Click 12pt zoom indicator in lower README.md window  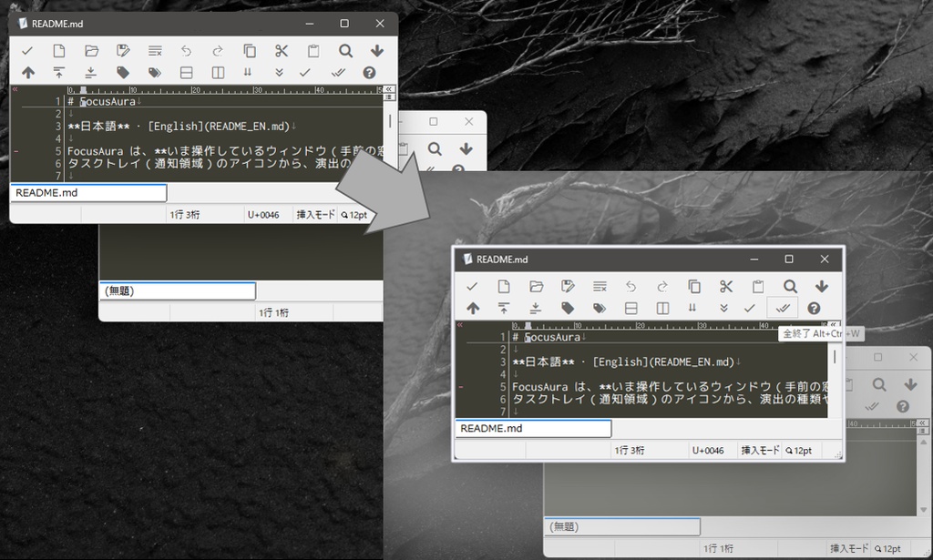[x=798, y=450]
